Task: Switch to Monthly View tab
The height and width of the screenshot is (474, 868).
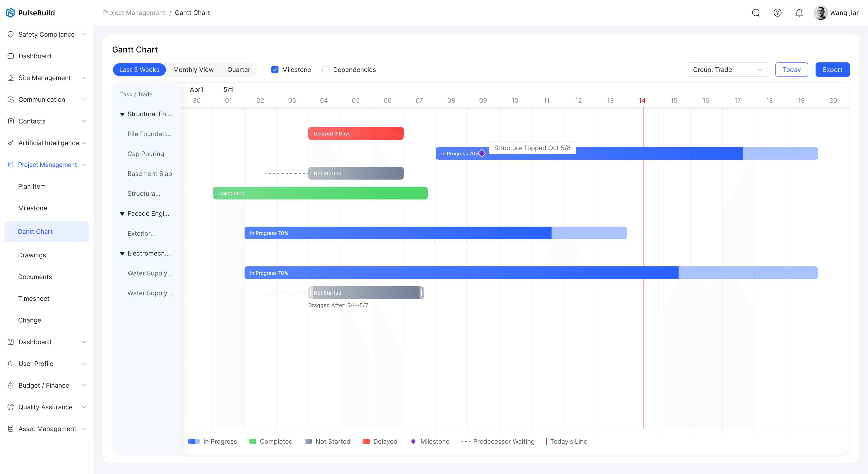Action: point(193,70)
